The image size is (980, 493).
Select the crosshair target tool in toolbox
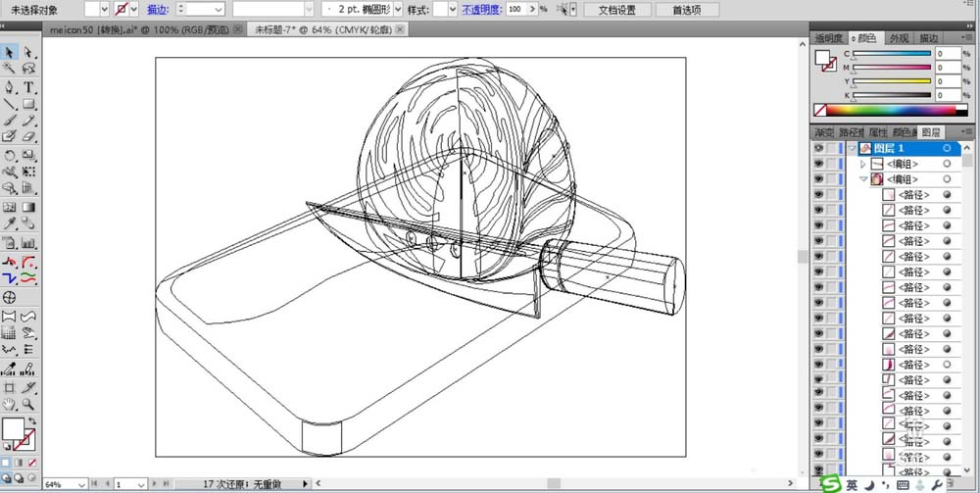[10, 297]
